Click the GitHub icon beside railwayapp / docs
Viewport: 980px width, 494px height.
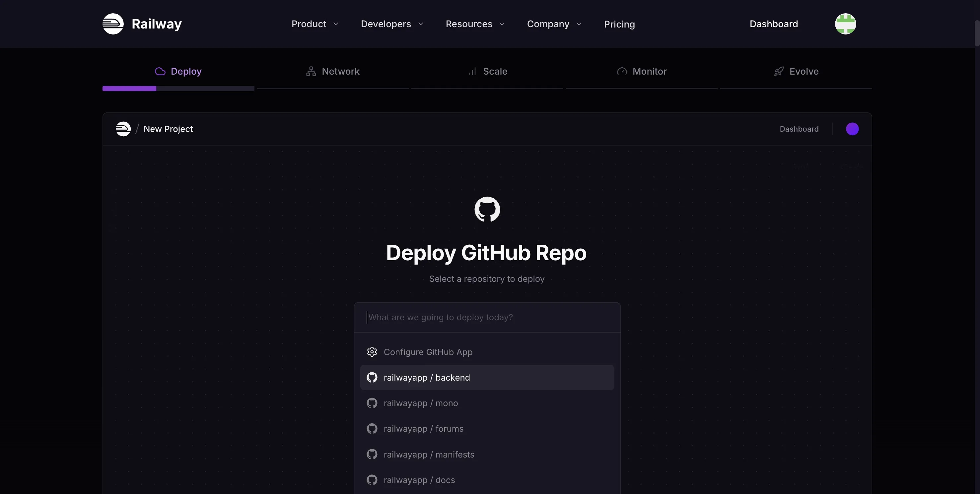coord(372,480)
